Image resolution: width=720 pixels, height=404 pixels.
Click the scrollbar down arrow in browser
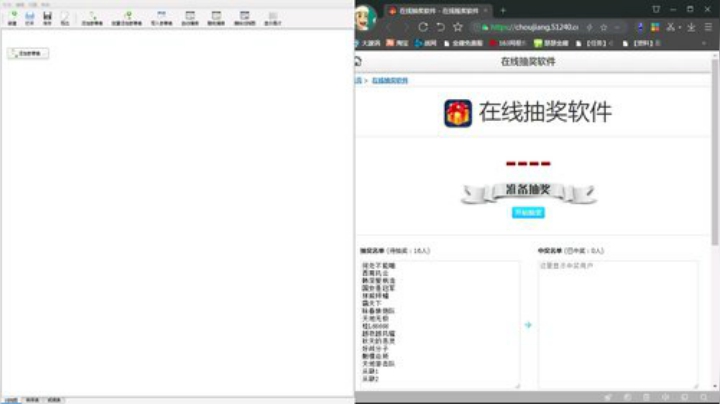click(x=715, y=387)
